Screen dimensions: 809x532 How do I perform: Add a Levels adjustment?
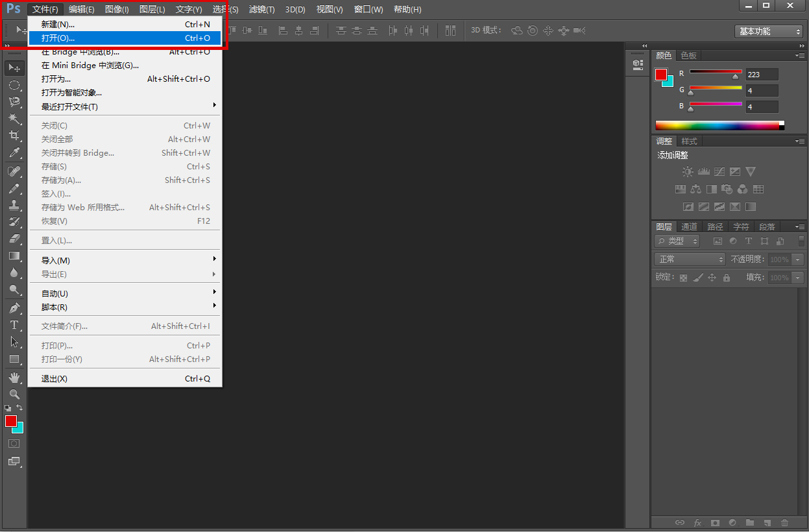tap(704, 172)
